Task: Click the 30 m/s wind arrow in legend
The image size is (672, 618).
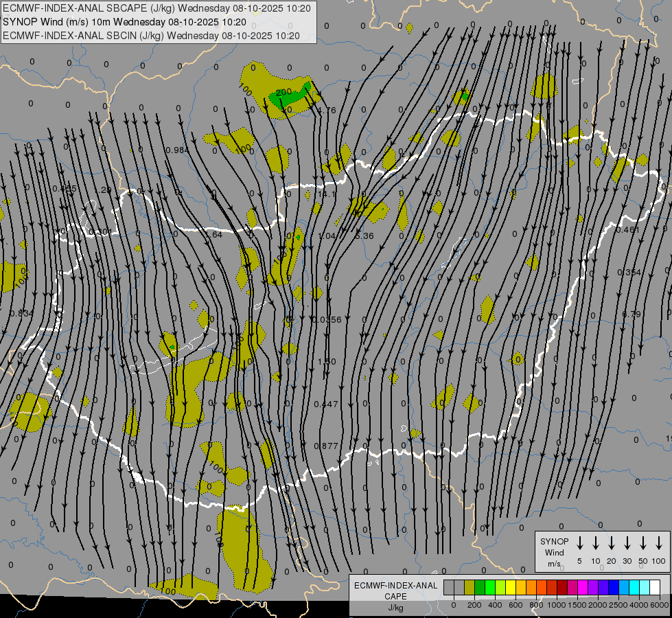Action: pyautogui.click(x=627, y=543)
